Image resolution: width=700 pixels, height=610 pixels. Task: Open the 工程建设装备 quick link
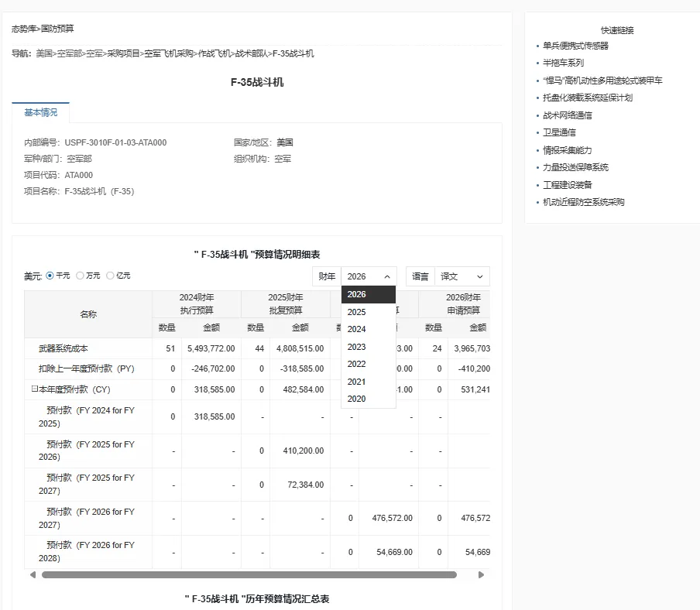coord(567,185)
